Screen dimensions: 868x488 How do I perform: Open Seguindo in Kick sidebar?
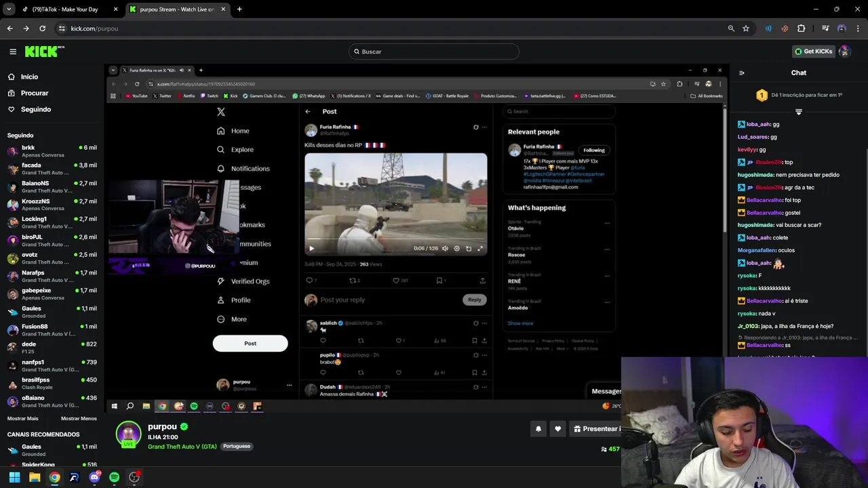pos(35,109)
